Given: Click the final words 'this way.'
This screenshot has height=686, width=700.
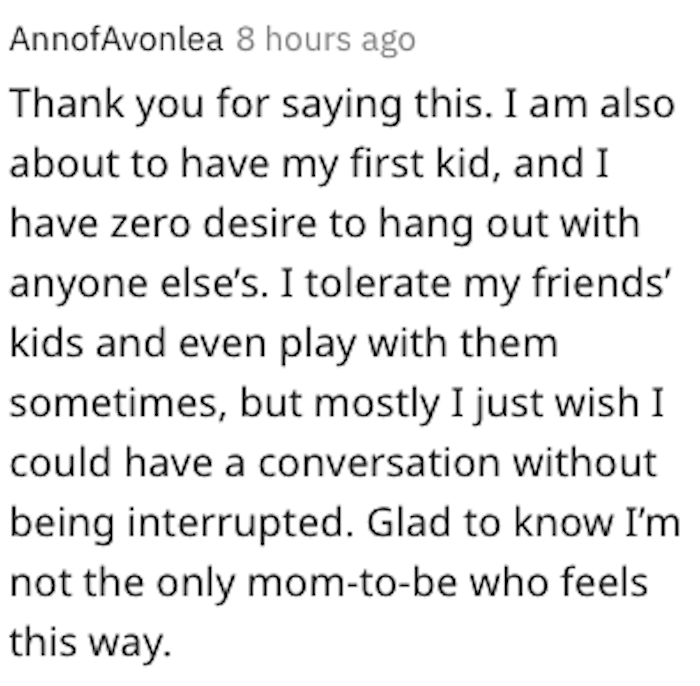Looking at the screenshot, I should (x=91, y=644).
